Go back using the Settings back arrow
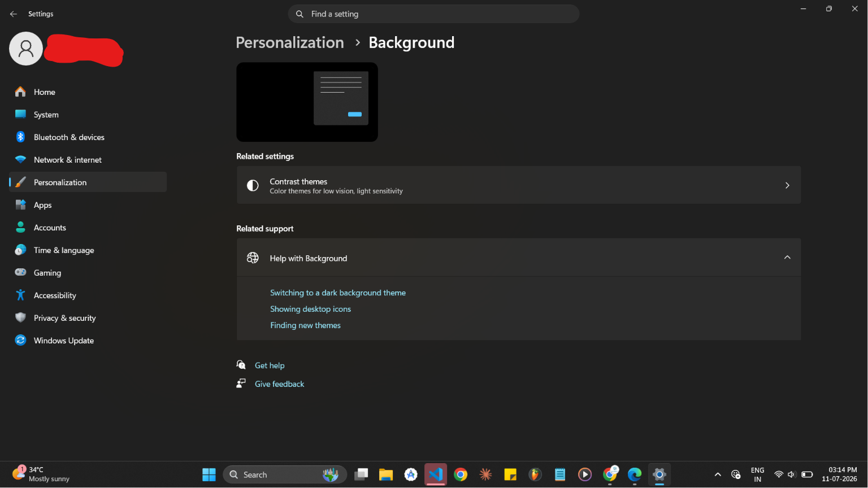 (14, 14)
